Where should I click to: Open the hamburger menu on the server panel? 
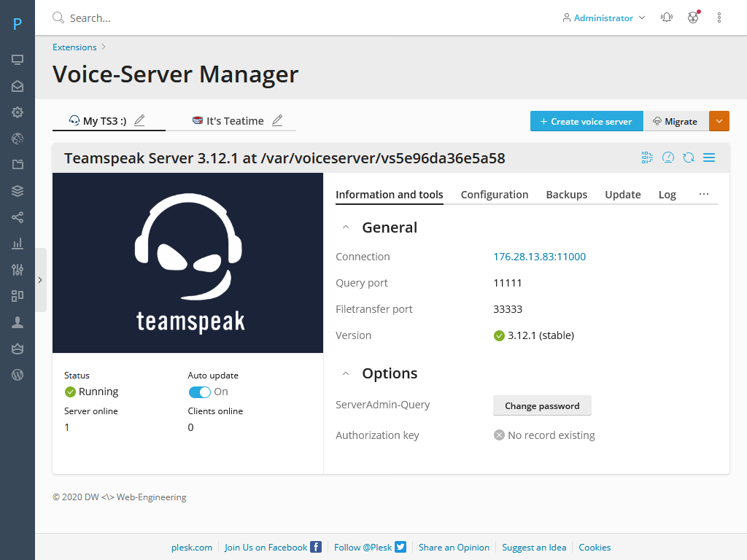[709, 157]
